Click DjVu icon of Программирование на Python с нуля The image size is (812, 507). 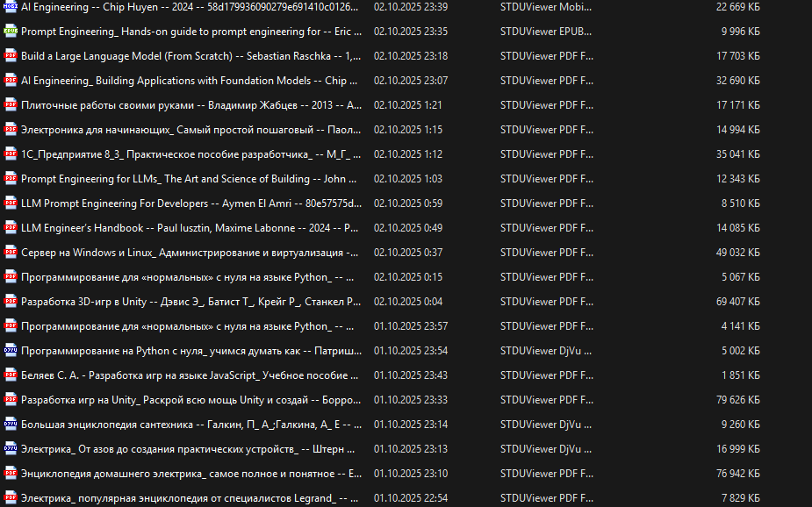click(11, 351)
